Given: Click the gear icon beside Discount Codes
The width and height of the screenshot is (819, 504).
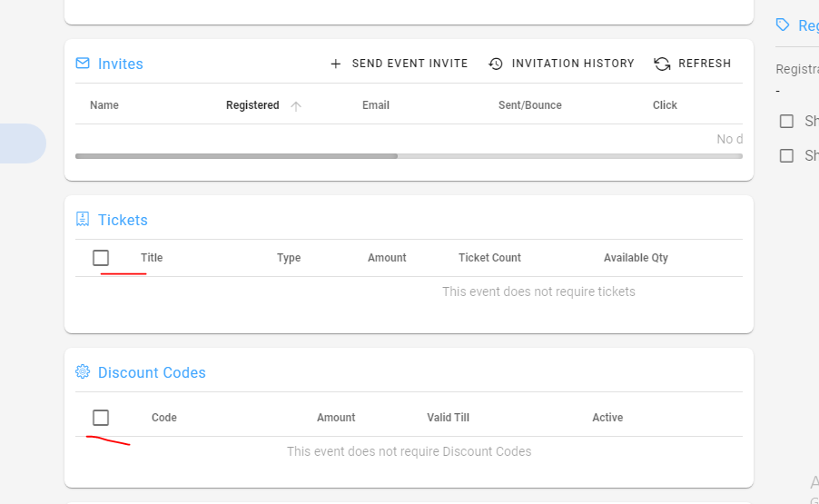Looking at the screenshot, I should (83, 372).
